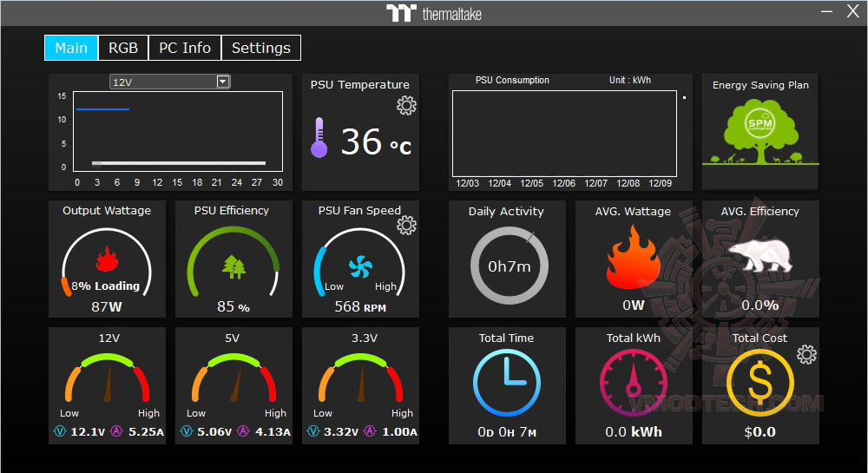Click the 4.13A reading
This screenshot has width=868, height=473.
point(273,432)
